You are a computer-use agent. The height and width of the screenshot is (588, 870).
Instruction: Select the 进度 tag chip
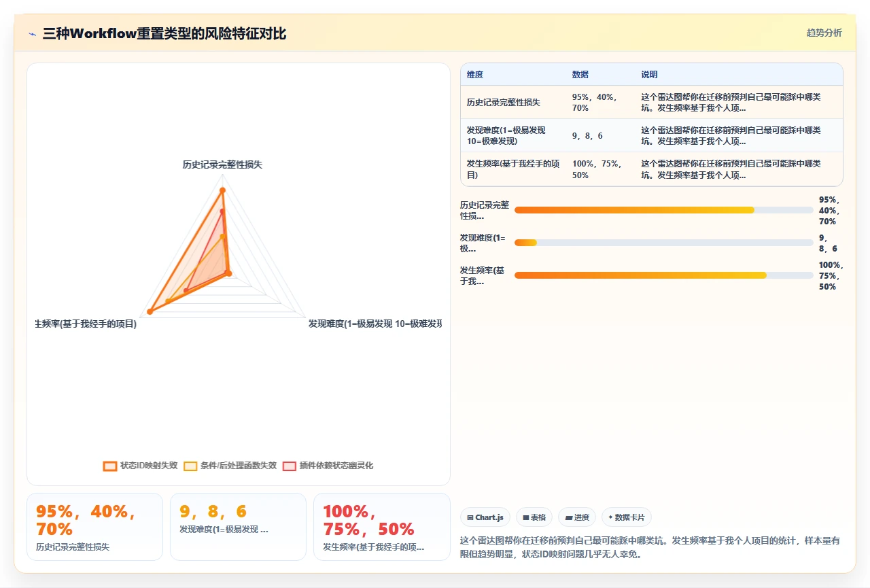pyautogui.click(x=577, y=517)
